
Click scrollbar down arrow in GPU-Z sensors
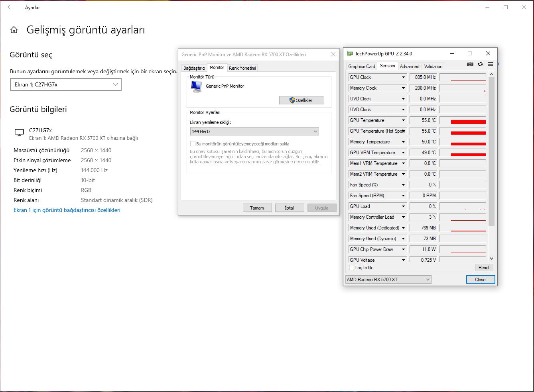point(491,259)
